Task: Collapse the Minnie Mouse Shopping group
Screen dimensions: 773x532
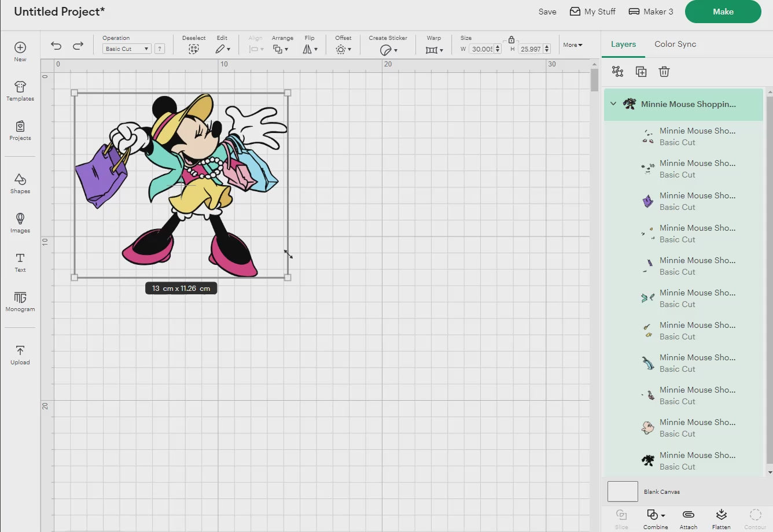Action: point(613,104)
